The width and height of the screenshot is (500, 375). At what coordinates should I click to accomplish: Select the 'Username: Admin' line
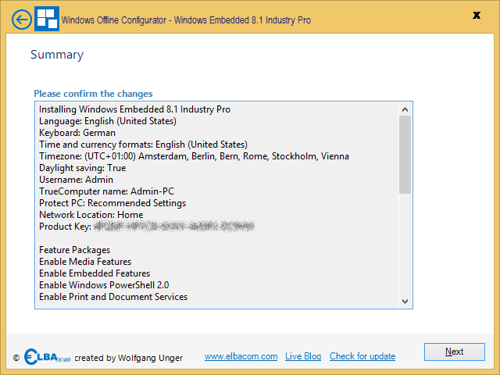point(76,180)
